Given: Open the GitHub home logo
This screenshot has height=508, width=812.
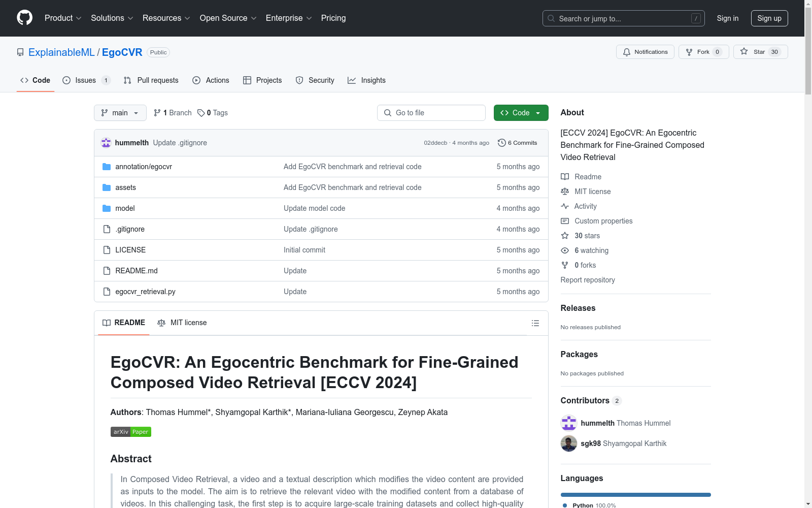Looking at the screenshot, I should coord(24,18).
